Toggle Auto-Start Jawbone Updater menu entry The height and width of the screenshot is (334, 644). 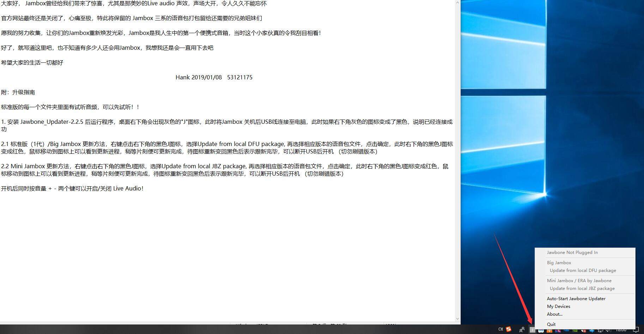tap(576, 299)
